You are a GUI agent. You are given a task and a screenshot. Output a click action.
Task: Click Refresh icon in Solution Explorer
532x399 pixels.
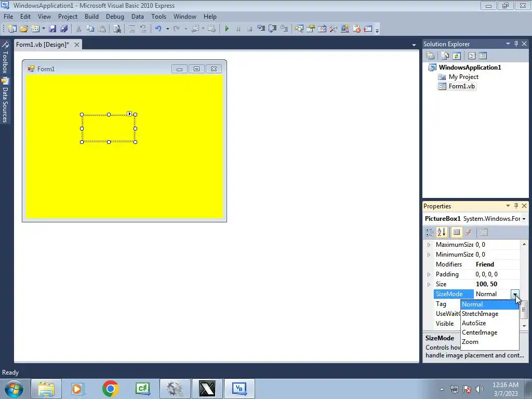[x=457, y=56]
